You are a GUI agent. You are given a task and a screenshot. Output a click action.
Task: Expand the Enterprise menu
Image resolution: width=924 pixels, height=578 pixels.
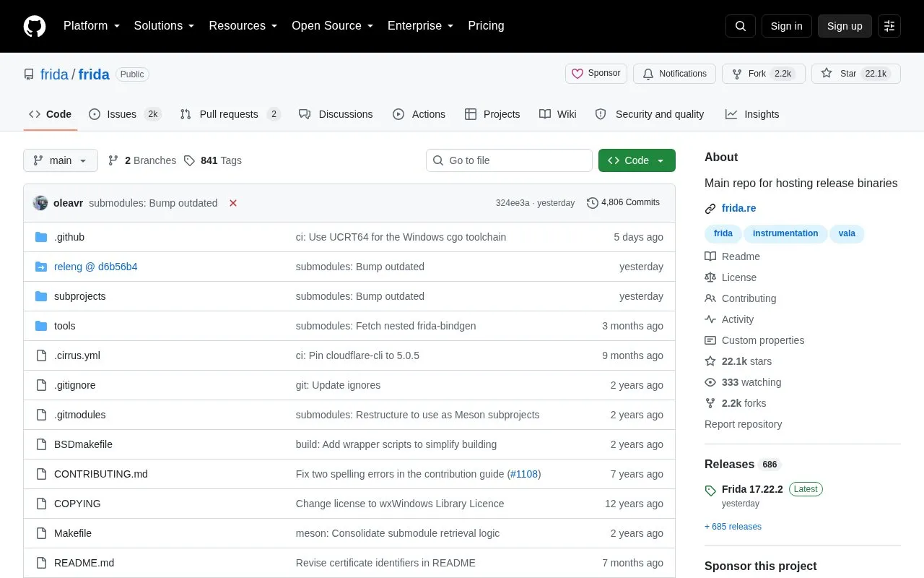(x=421, y=26)
